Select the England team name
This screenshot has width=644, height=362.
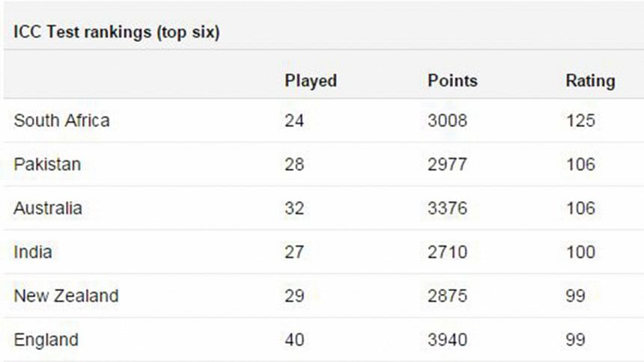[x=46, y=340]
